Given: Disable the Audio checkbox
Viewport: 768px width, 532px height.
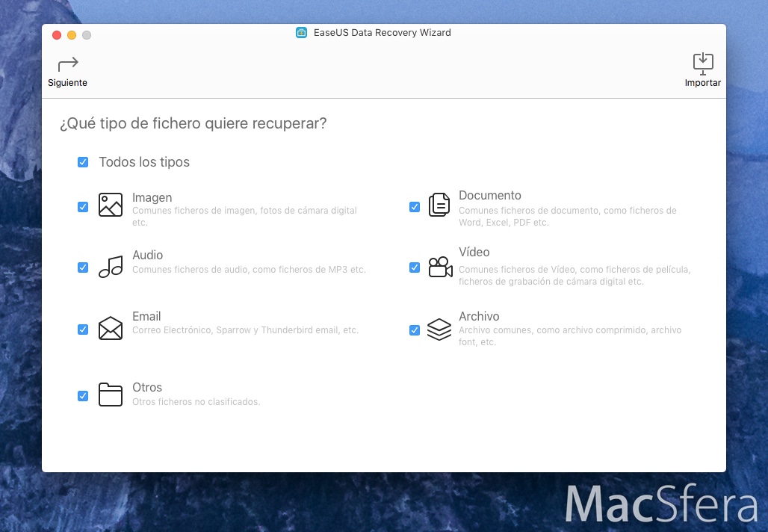Looking at the screenshot, I should (x=83, y=267).
